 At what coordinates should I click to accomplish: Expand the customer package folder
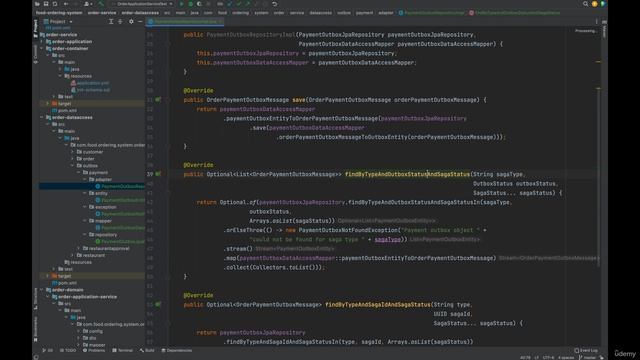click(73, 152)
